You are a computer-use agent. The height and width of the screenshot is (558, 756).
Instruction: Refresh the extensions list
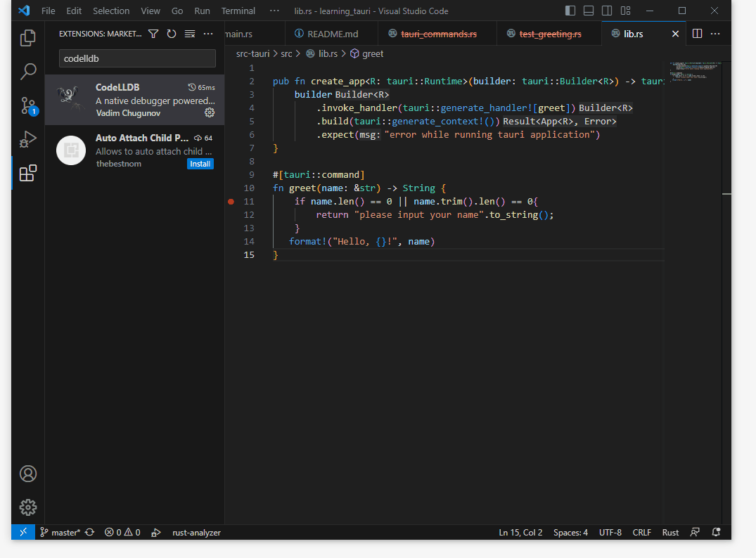point(171,34)
